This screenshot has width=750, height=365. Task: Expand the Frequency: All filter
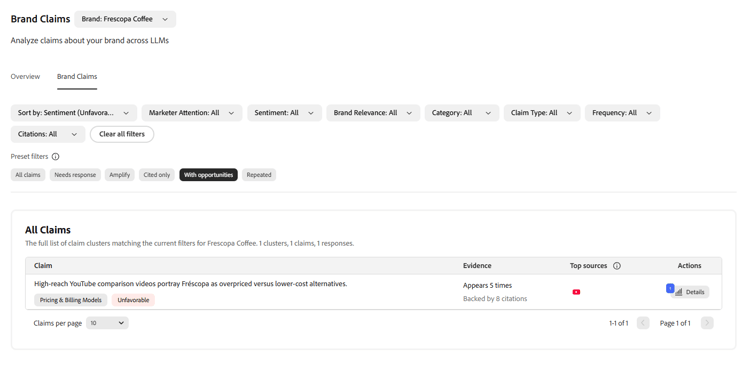click(x=622, y=113)
